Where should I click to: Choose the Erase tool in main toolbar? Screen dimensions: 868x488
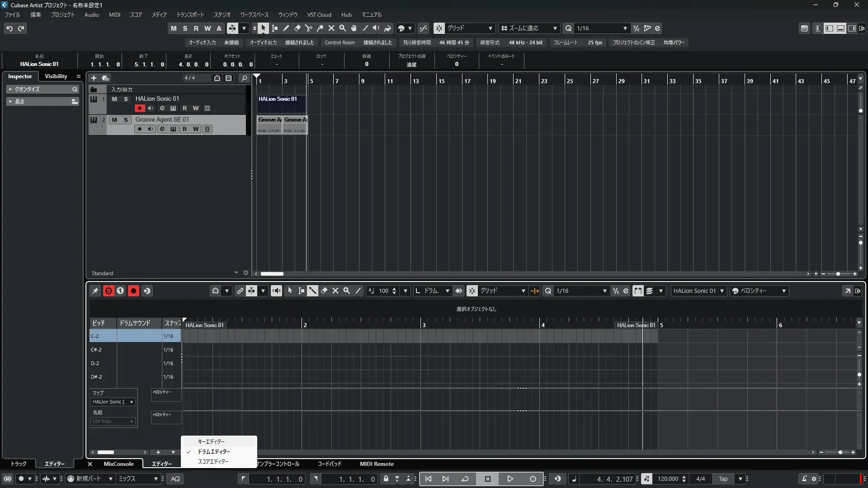(297, 28)
